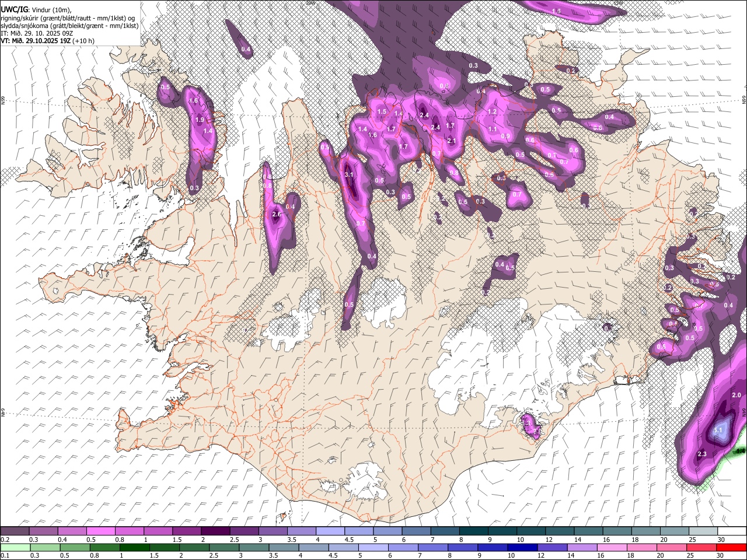Click the UWC/IG title text
Viewport: 747px width, 560px height.
click(14, 9)
